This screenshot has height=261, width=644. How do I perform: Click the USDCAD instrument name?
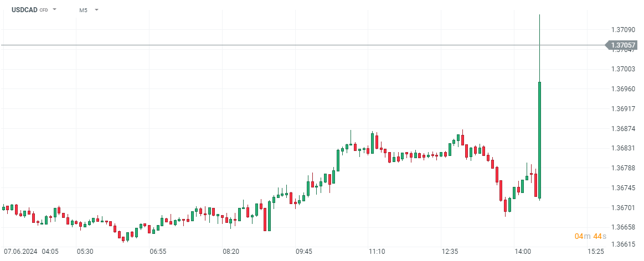pos(24,10)
